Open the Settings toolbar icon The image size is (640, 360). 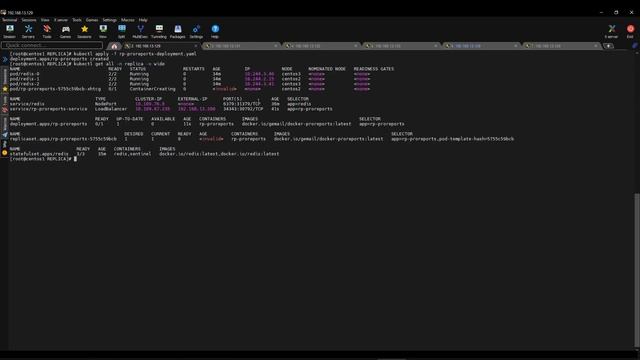(x=196, y=31)
